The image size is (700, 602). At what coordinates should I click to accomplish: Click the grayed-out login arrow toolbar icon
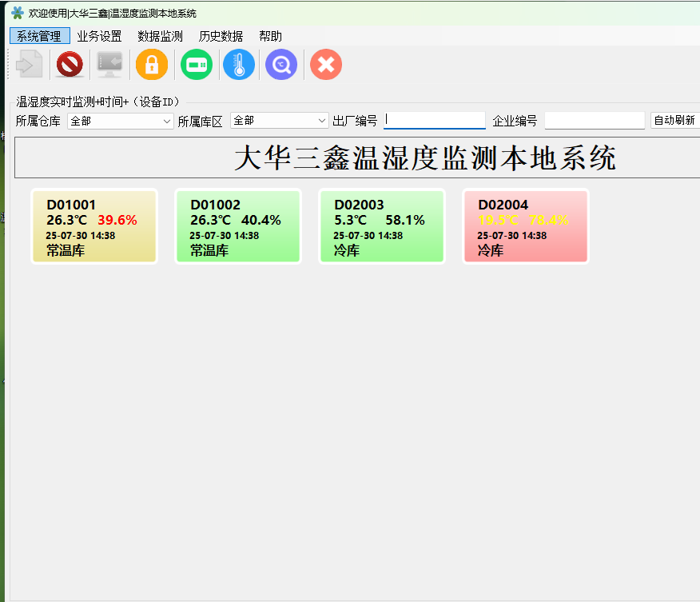click(29, 64)
